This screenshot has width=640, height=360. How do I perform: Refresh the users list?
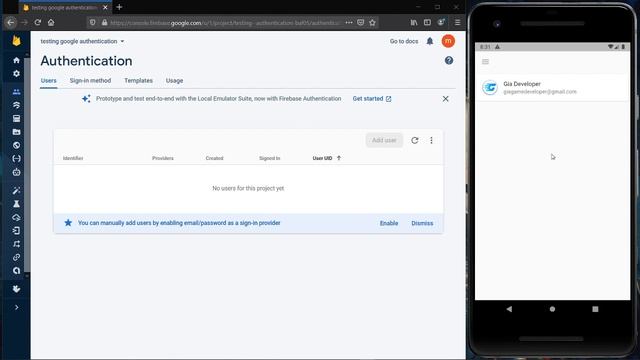coord(415,140)
